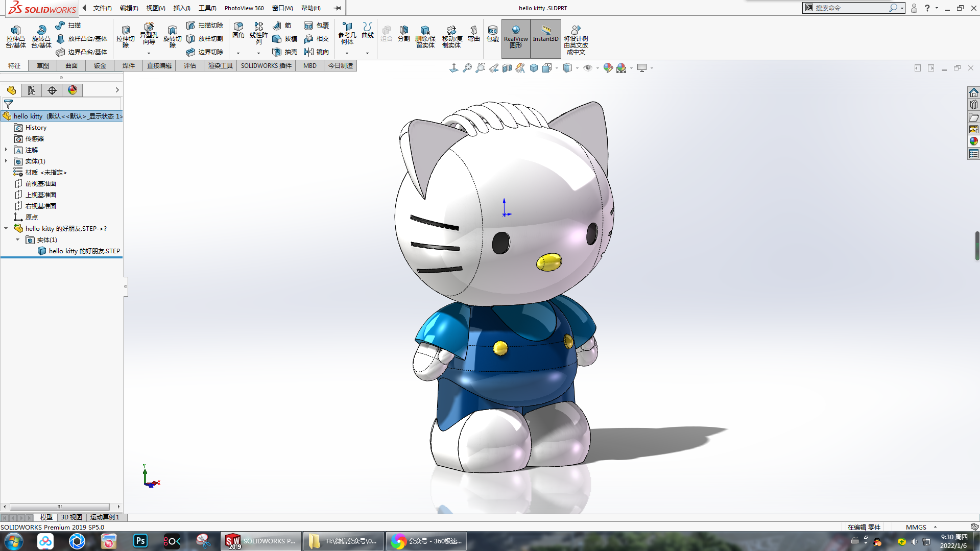Screen dimensions: 980x551
Task: Open the 工具(T) Tools menu
Action: point(207,8)
